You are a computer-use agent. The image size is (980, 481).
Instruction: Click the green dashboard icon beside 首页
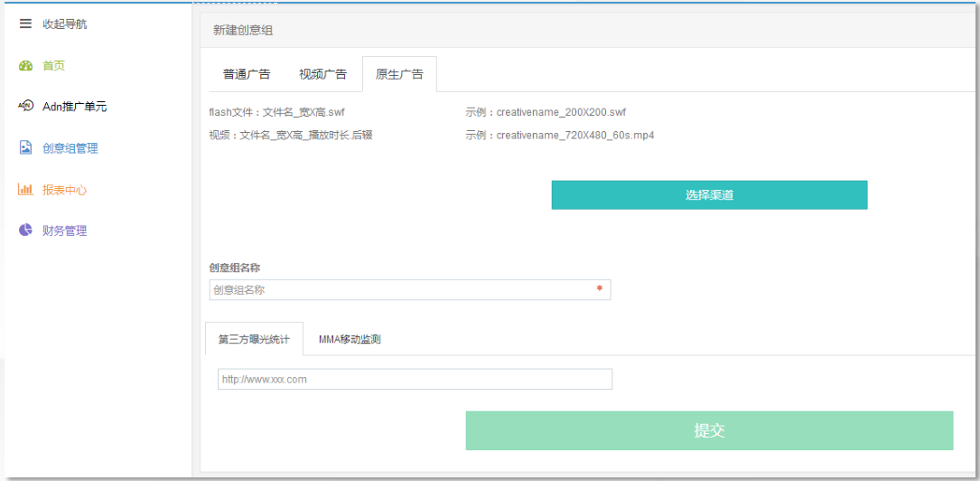[25, 66]
